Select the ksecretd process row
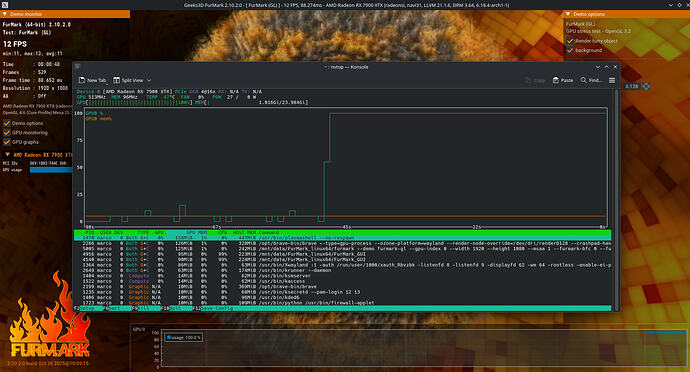This screenshot has width=690, height=372. click(342, 292)
